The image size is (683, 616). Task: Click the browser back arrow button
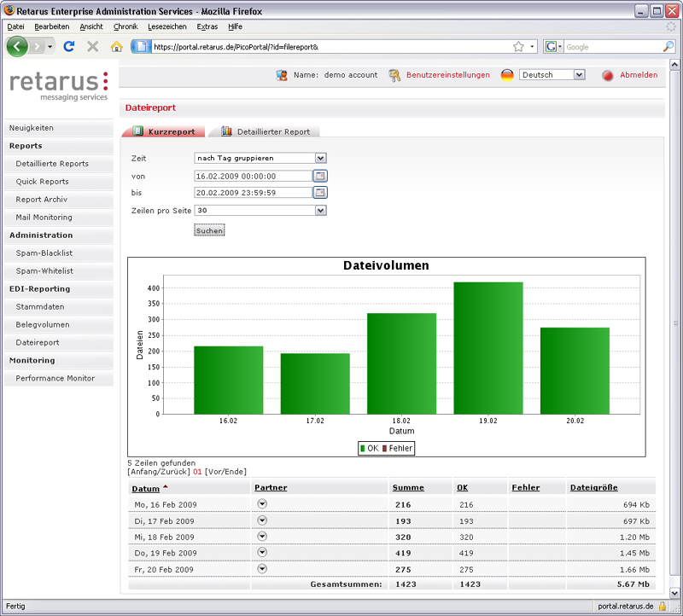click(17, 46)
